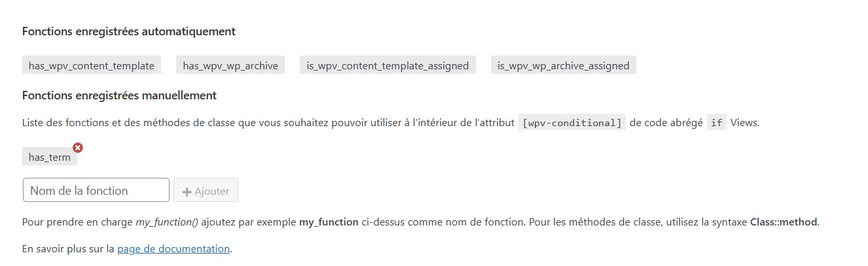Select the has_wpv_wp_archive function tag
The image size is (868, 266).
tap(230, 65)
